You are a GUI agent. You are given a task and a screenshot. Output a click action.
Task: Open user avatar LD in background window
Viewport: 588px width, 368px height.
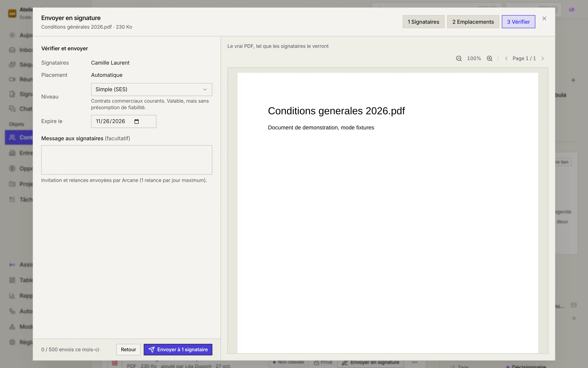click(x=571, y=10)
